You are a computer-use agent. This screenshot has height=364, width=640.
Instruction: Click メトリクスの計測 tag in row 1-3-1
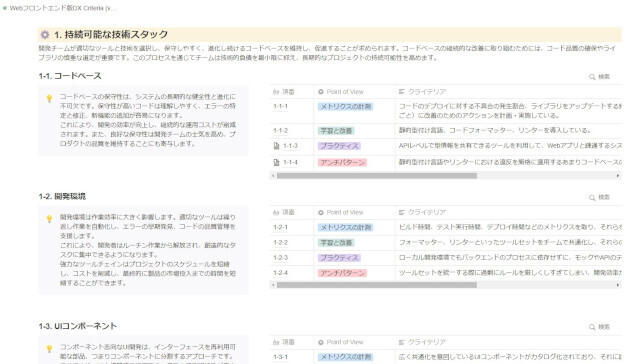pos(345,357)
